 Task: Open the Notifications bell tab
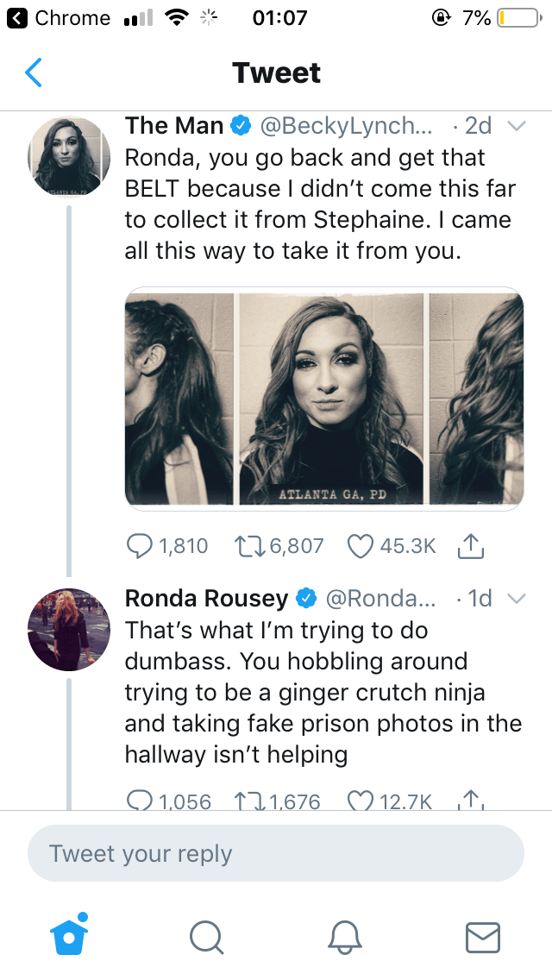(344, 936)
